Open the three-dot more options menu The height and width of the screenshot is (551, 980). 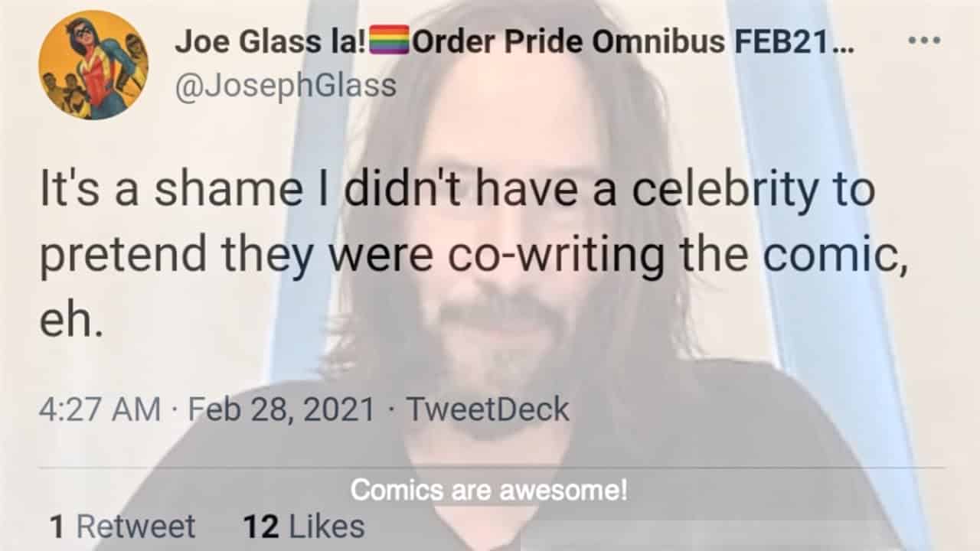(x=923, y=41)
